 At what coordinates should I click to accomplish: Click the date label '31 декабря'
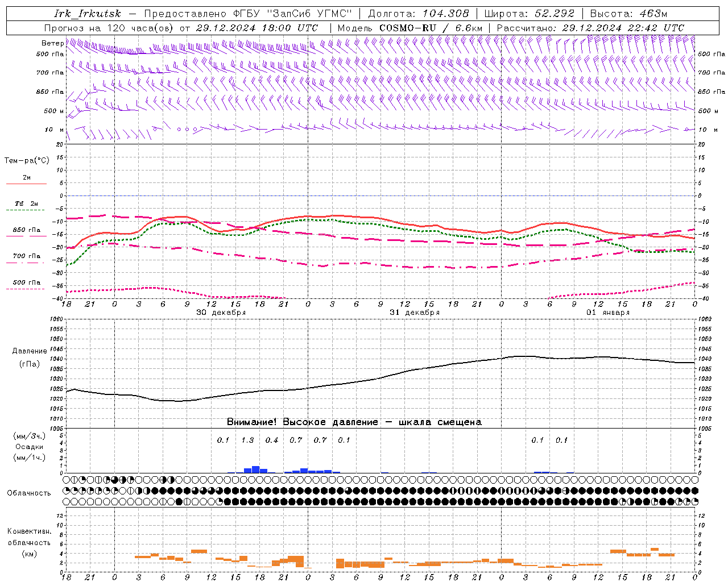(415, 313)
